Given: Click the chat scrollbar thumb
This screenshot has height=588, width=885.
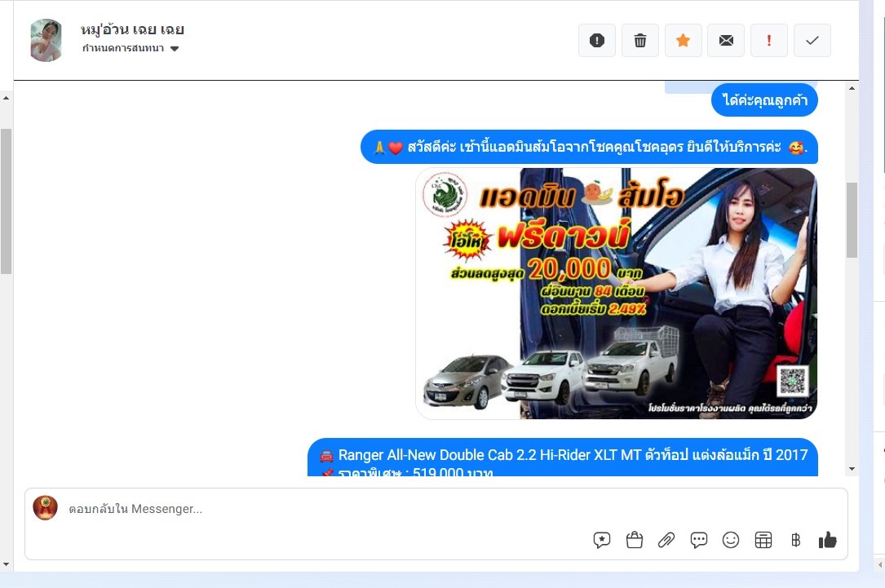Looking at the screenshot, I should [x=852, y=220].
